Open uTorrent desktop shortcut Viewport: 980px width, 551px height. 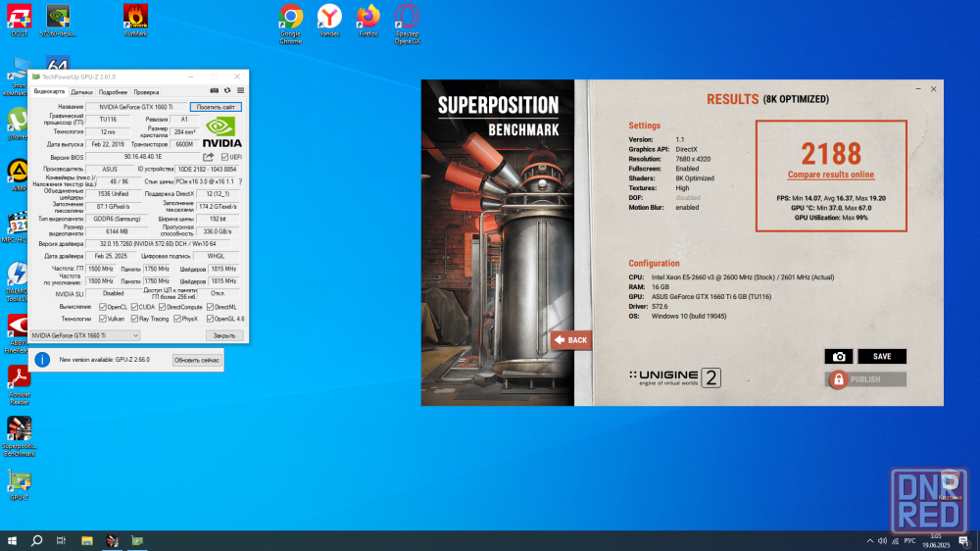(18, 124)
